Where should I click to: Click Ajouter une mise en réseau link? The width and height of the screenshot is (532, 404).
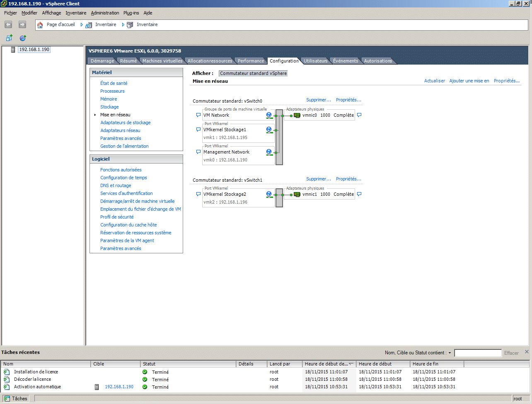coord(469,81)
